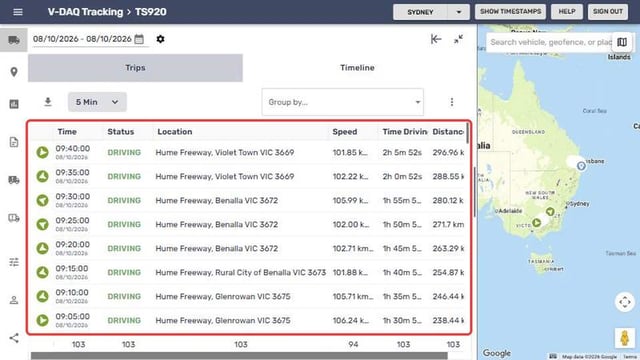The width and height of the screenshot is (640, 360).
Task: Click the vehicle marker near Brisbane on map
Action: (x=581, y=166)
